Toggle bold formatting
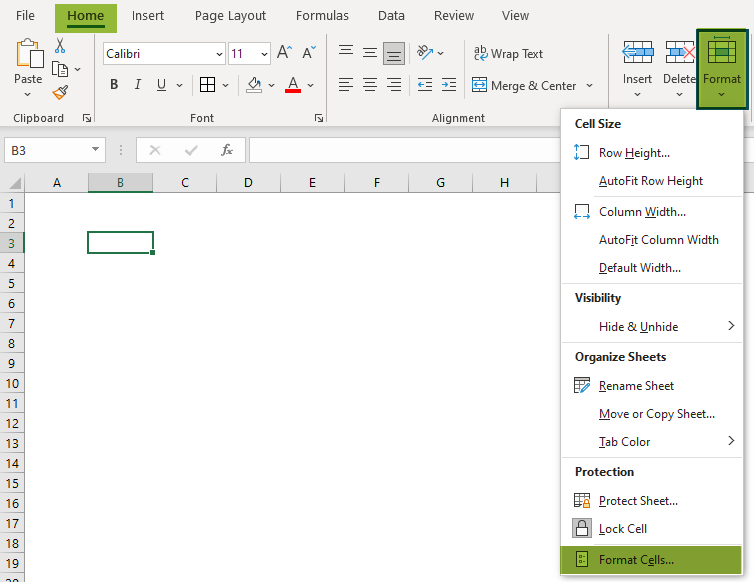This screenshot has width=754, height=582. click(x=114, y=85)
